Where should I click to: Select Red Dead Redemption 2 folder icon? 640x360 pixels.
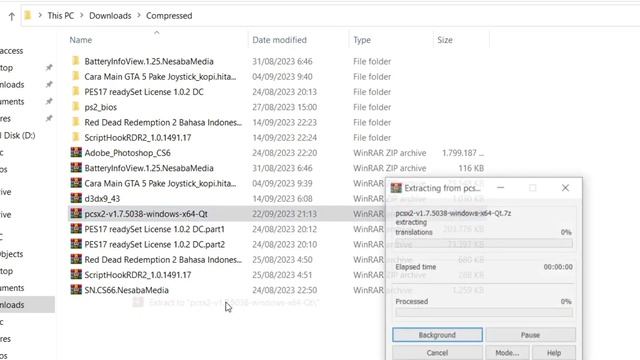(76, 122)
